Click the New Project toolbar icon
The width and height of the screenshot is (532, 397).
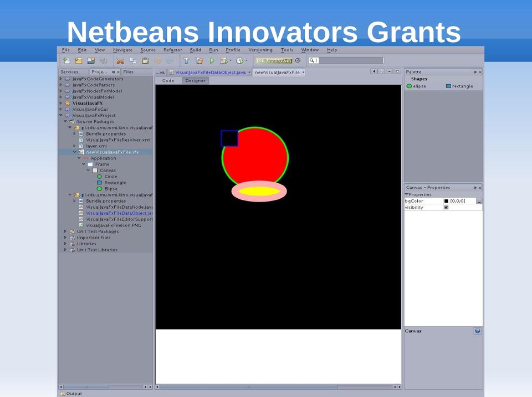(x=79, y=61)
